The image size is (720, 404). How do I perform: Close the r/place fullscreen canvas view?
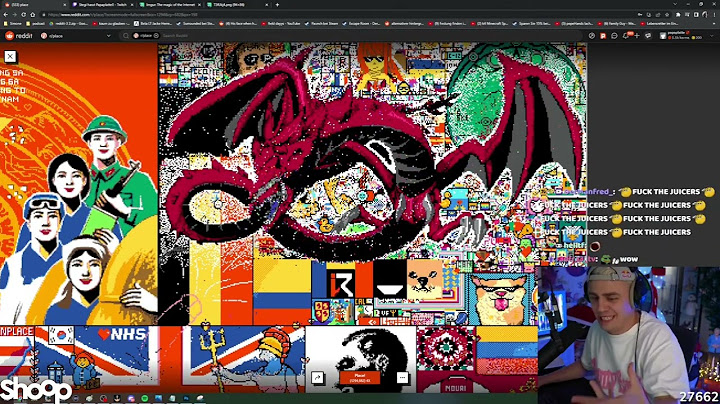(10, 56)
